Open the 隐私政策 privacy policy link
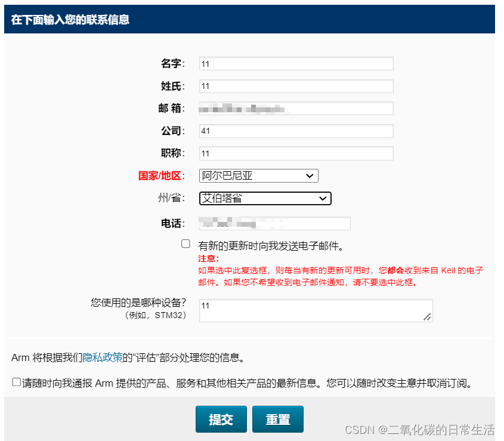504x441 pixels. pos(103,357)
